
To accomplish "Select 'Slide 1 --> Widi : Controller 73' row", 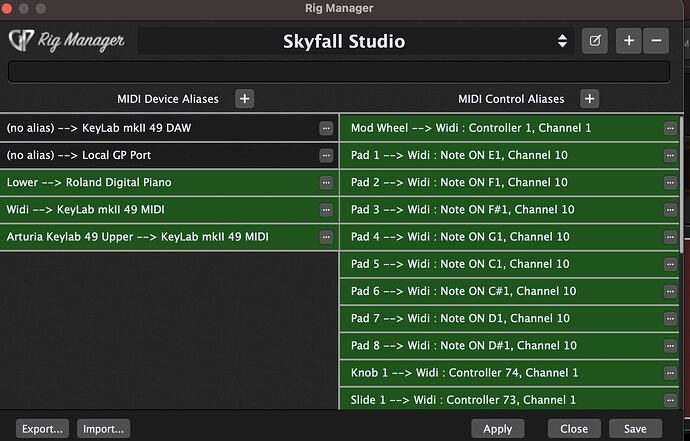I will pyautogui.click(x=510, y=399).
